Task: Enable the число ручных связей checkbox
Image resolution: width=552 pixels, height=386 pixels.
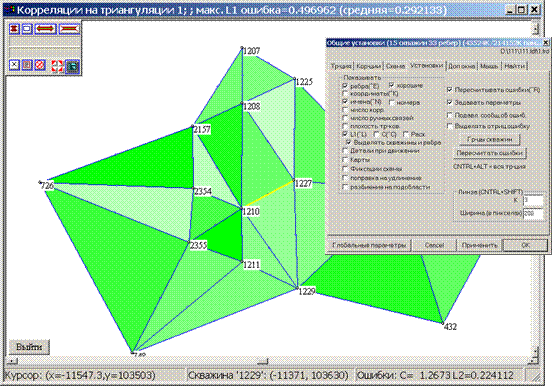Action: 345,118
